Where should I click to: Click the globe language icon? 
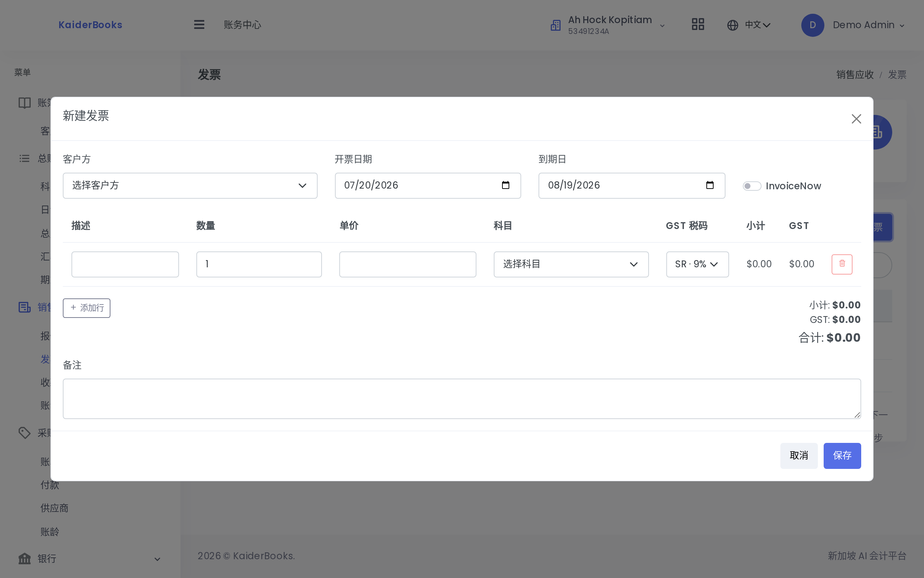point(732,25)
